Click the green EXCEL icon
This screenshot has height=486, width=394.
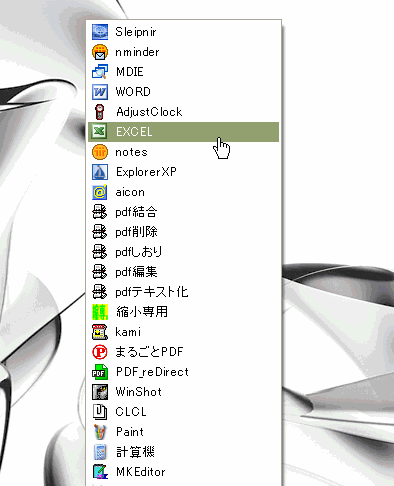[100, 132]
